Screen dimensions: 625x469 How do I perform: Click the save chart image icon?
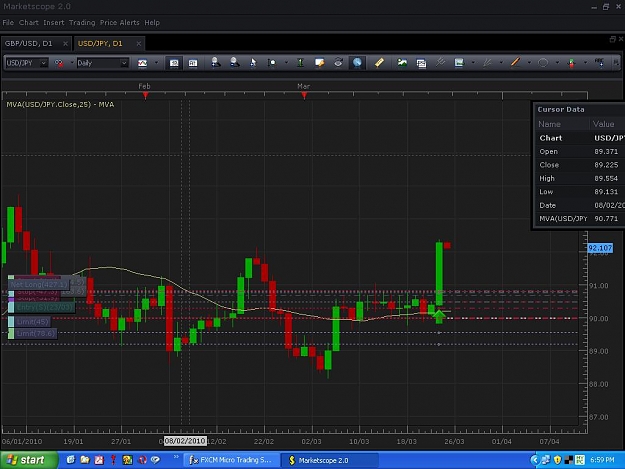click(x=459, y=63)
